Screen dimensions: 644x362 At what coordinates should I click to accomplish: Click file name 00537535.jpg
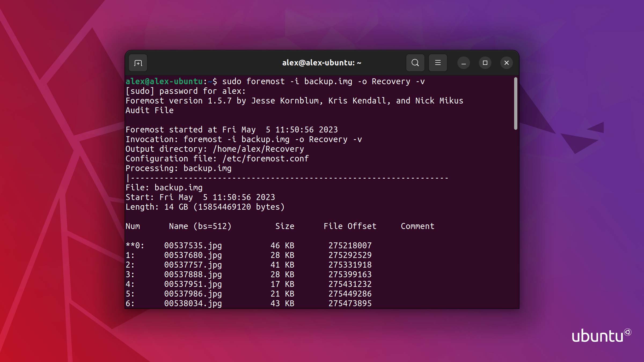[193, 246]
